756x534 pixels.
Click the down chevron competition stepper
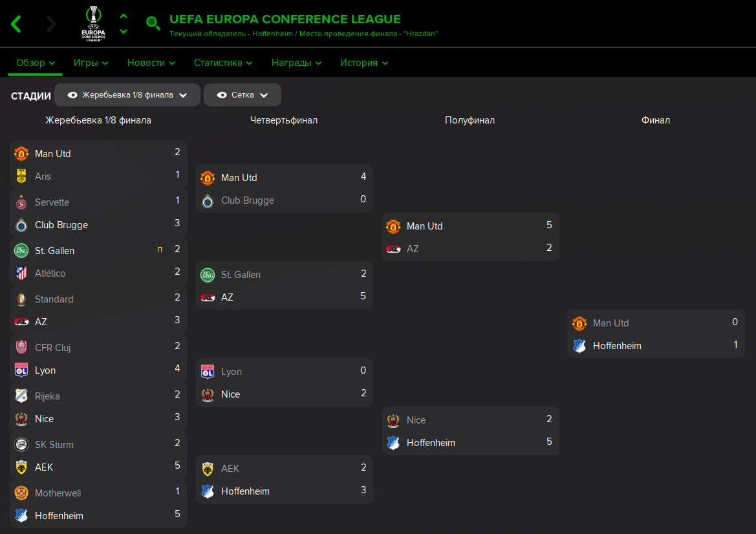click(x=124, y=31)
